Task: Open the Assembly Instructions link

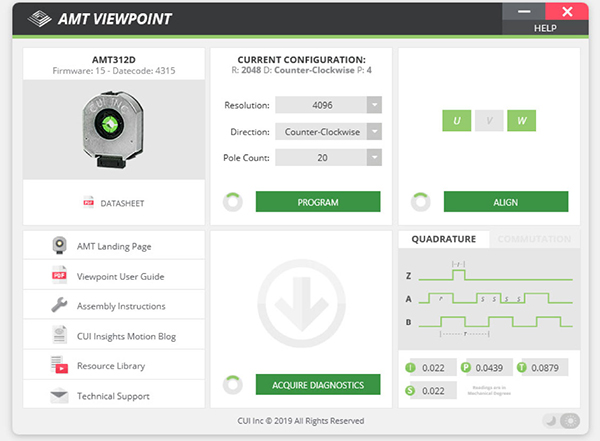Action: click(121, 306)
